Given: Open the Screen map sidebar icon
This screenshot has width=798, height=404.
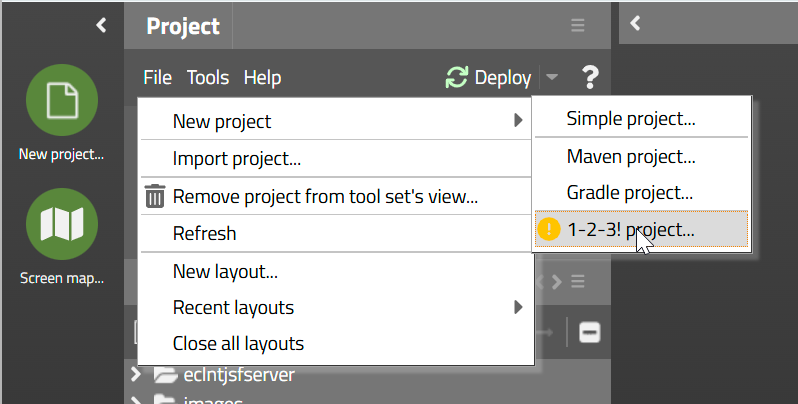Looking at the screenshot, I should click(61, 225).
